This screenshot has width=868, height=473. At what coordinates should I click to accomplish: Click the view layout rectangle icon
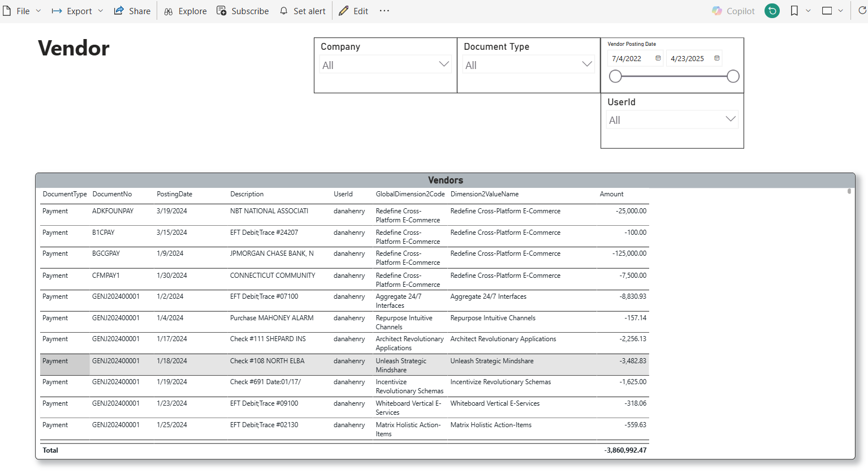tap(827, 11)
